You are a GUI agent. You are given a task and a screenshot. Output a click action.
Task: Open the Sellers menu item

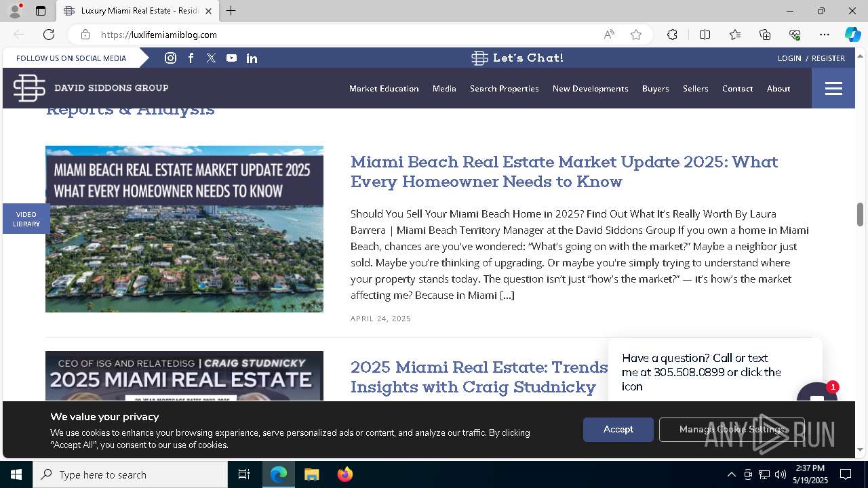(x=696, y=89)
